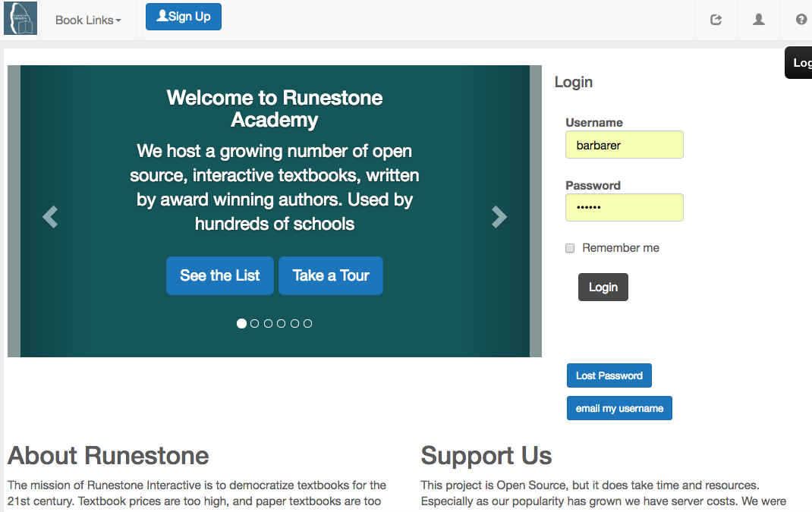Select third carousel indicator dot

pyautogui.click(x=268, y=324)
